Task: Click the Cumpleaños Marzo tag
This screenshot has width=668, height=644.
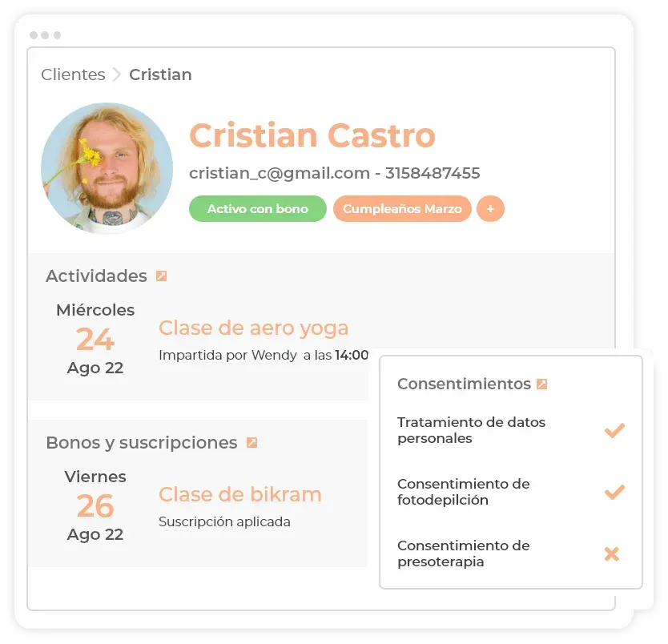Action: point(402,209)
